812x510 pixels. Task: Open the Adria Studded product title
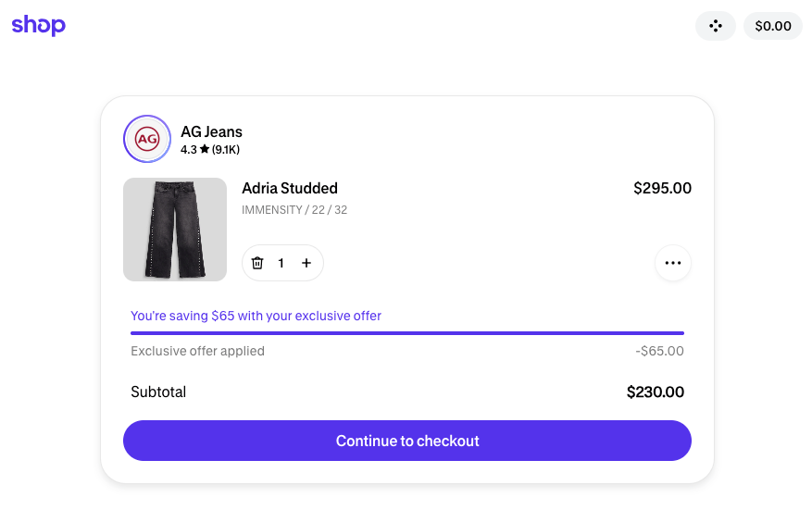(x=290, y=188)
